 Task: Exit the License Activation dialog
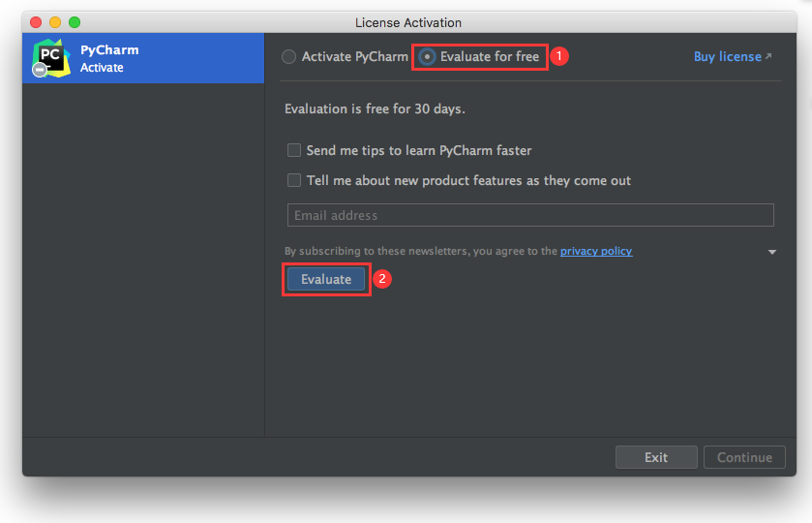[x=656, y=457]
